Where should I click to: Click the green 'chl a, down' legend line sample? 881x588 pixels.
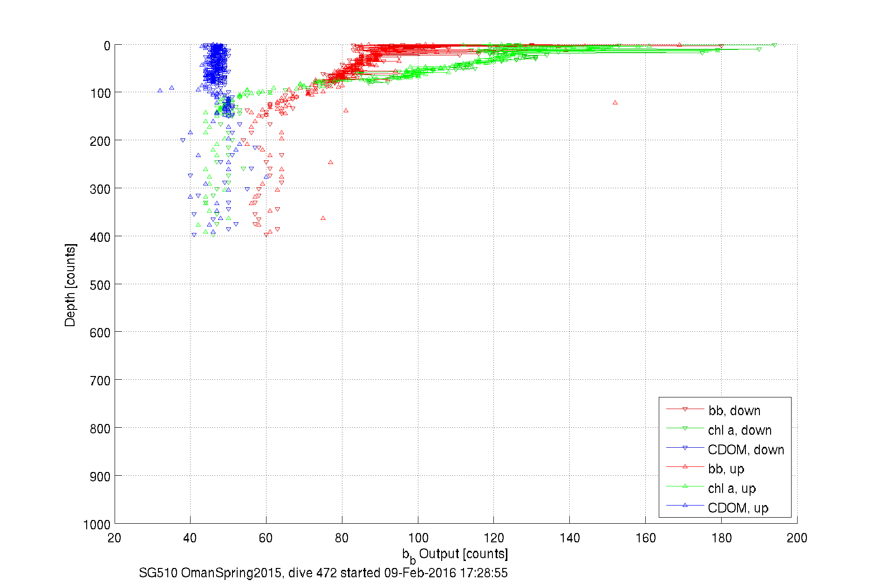pos(685,428)
